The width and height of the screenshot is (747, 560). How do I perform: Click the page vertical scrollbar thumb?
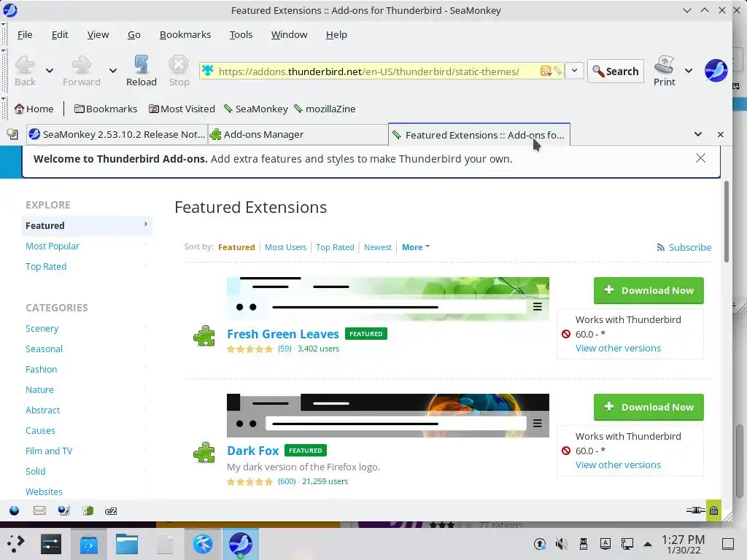click(x=727, y=222)
